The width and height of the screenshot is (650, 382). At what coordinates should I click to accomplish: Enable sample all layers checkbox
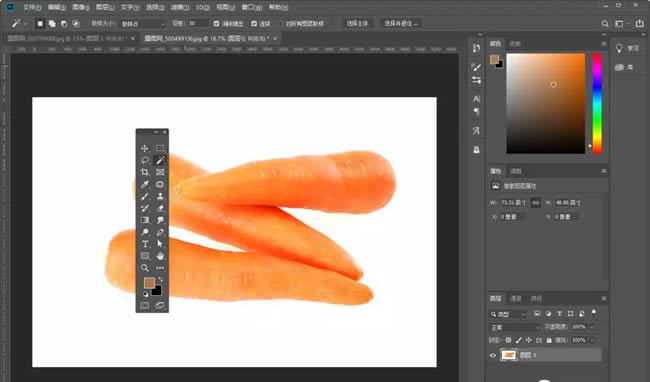coord(281,24)
